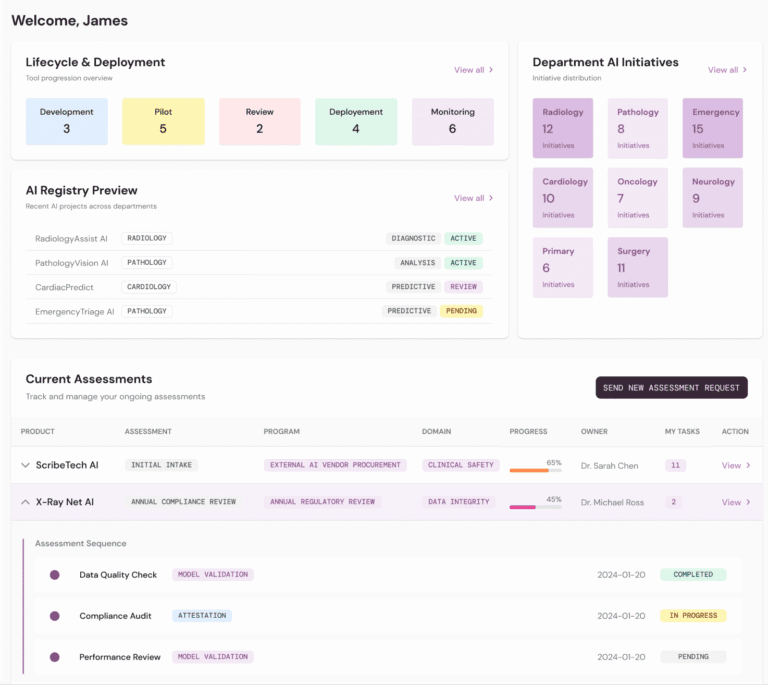768x685 pixels.
Task: Open View all for Lifecycle & Deployment
Action: click(473, 70)
